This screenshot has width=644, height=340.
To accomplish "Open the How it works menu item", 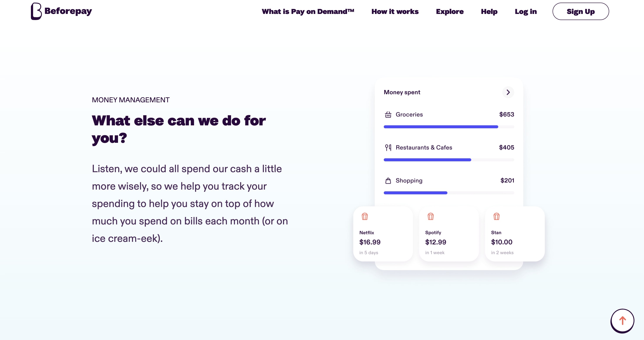I will click(x=395, y=12).
